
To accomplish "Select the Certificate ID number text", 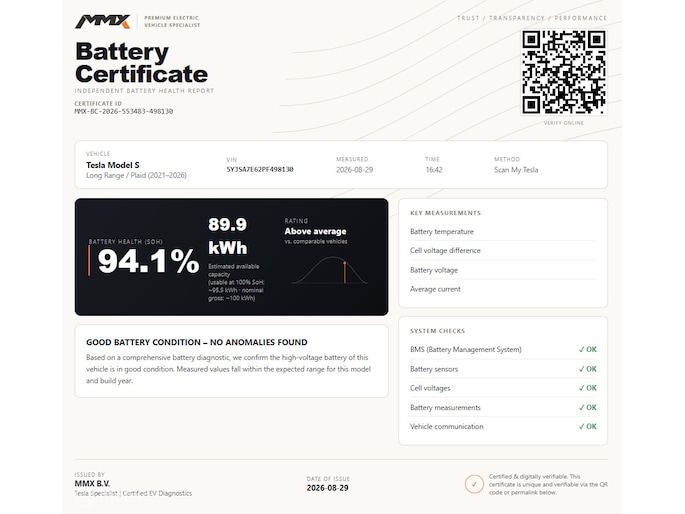I will pos(124,111).
